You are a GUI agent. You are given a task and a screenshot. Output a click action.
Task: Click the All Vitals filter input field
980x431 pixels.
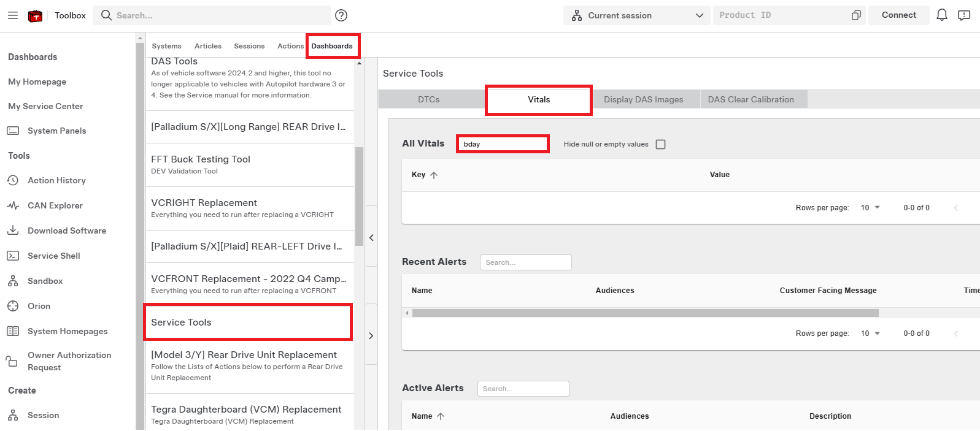pyautogui.click(x=503, y=144)
